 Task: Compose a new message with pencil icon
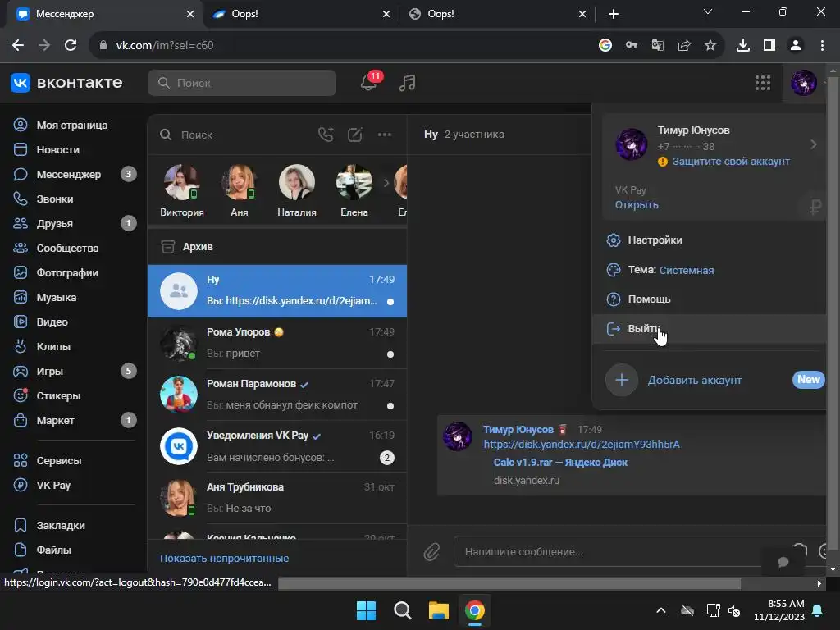[355, 135]
